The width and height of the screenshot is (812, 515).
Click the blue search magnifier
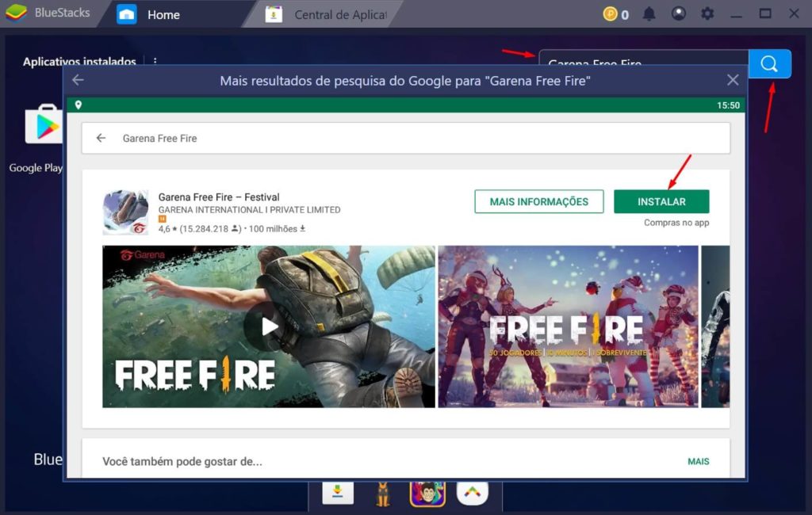[x=770, y=63]
